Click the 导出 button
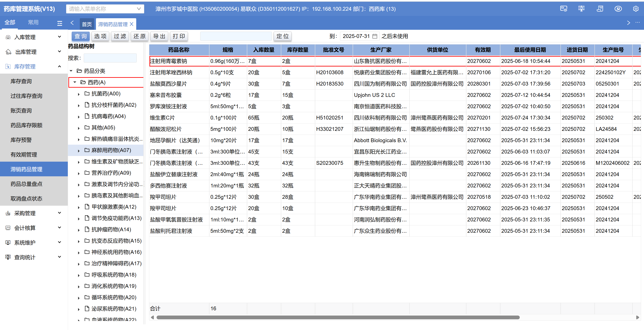The image size is (644, 330). click(159, 36)
